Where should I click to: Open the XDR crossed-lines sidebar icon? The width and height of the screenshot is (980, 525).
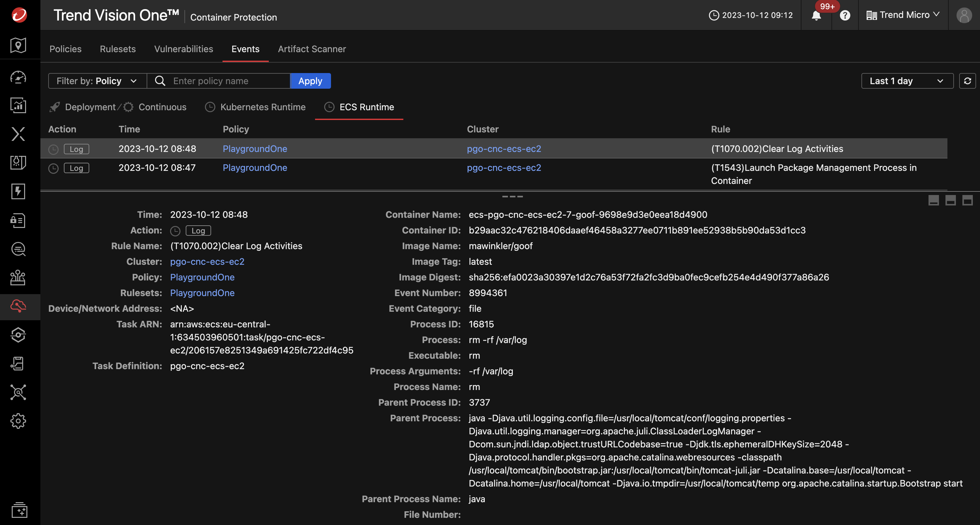[x=18, y=134]
